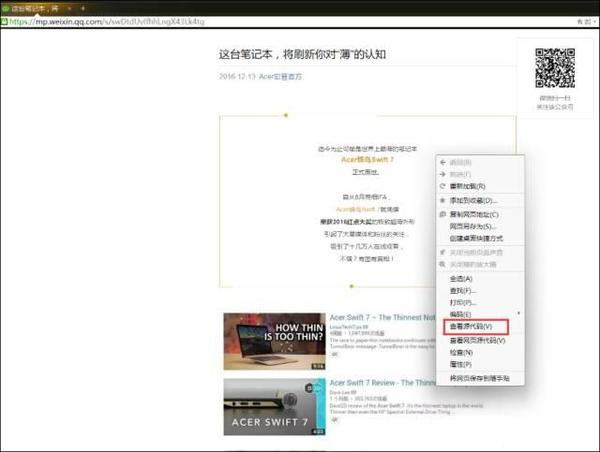The height and width of the screenshot is (452, 600).
Task: Open the Acer宏碁官方 account link
Action: tap(280, 77)
